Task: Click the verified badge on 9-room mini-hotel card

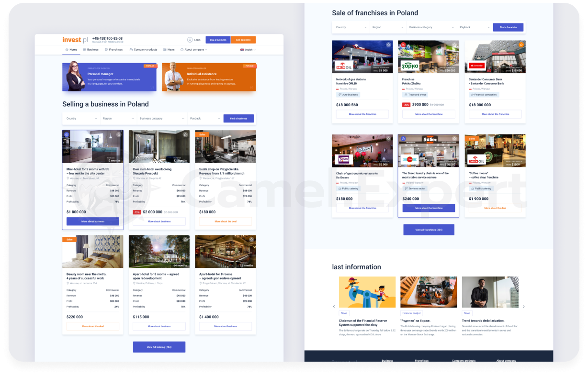Action: (x=67, y=134)
